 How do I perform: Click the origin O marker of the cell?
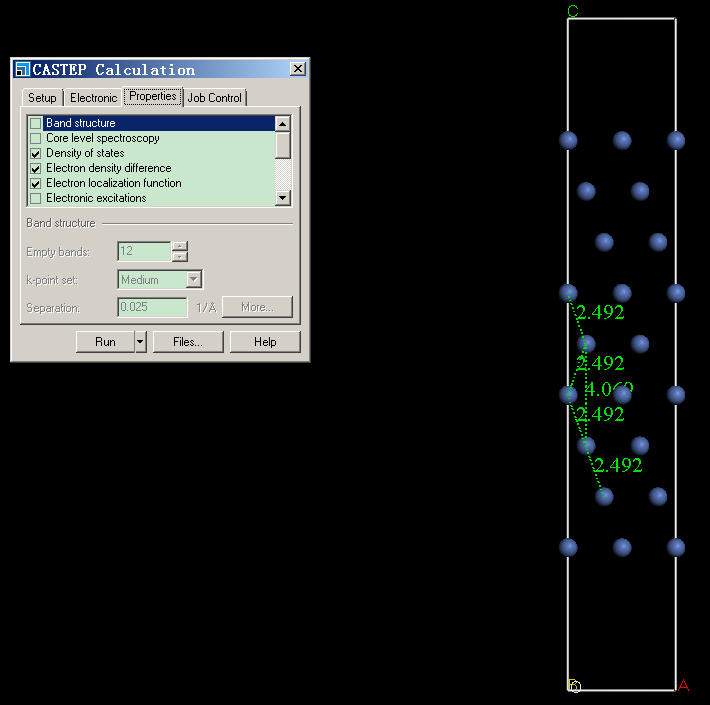[x=574, y=686]
